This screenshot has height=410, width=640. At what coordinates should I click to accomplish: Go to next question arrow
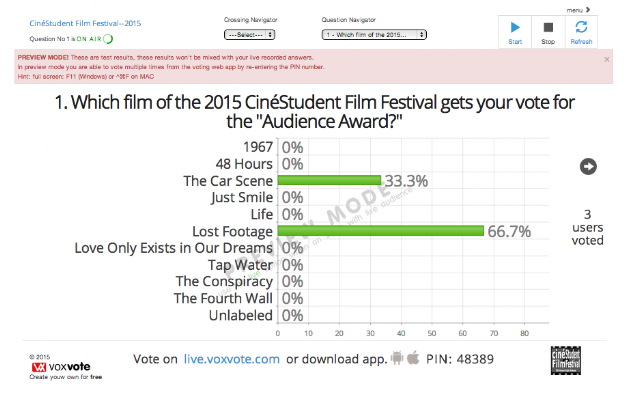click(588, 166)
